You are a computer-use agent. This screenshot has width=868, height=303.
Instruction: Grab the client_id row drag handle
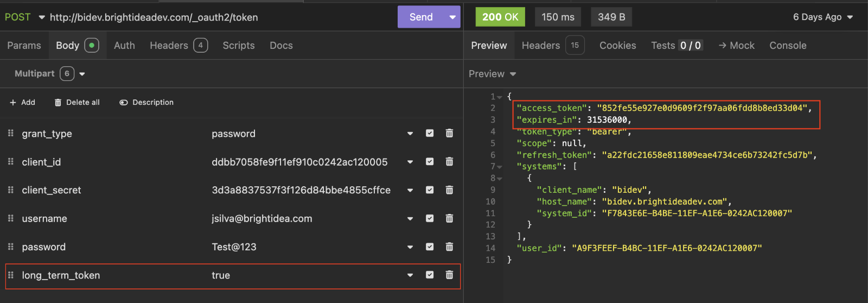pos(10,161)
